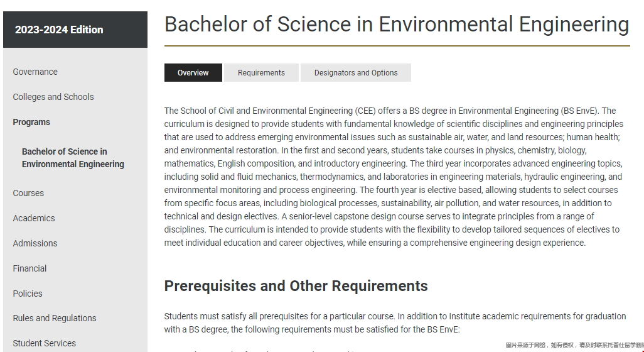Click the paragraph beginning "Students must satisfy all prerequisites"
The width and height of the screenshot is (644, 352).
pyautogui.click(x=395, y=322)
